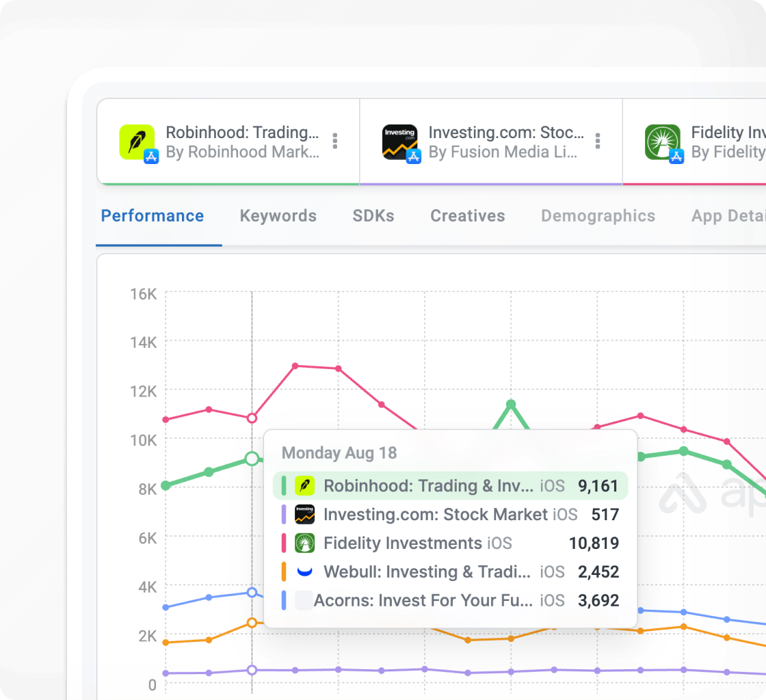Screen dimensions: 766x700
Task: Click the hollow orange Webull data point
Action: (x=252, y=623)
